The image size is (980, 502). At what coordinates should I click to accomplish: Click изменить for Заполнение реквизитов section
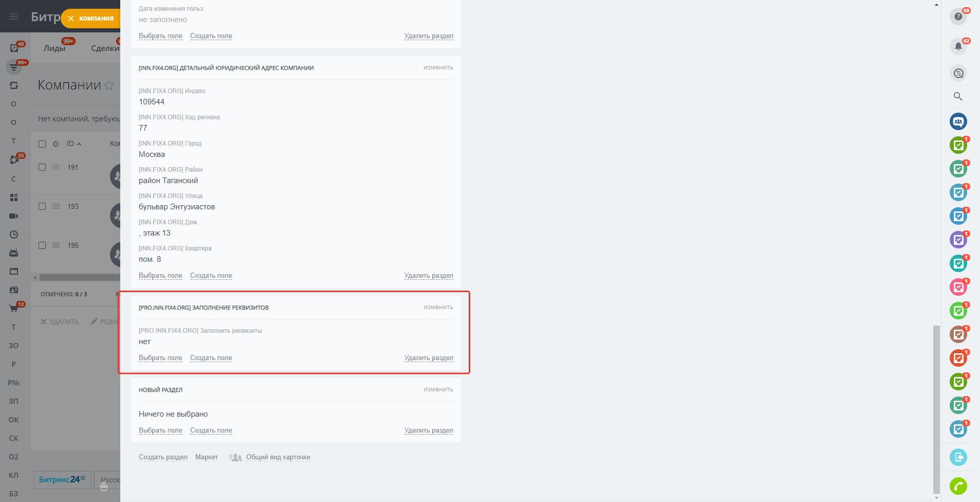pyautogui.click(x=438, y=307)
